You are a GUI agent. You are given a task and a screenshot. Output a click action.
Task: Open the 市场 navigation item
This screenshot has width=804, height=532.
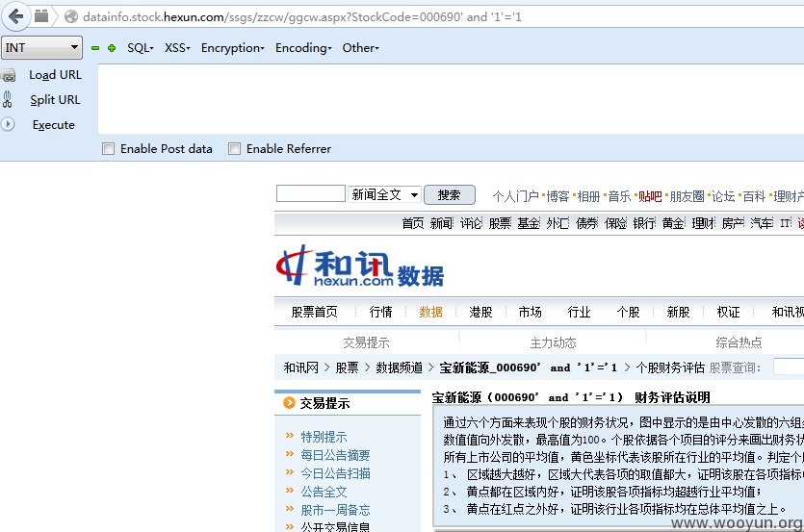tap(530, 312)
